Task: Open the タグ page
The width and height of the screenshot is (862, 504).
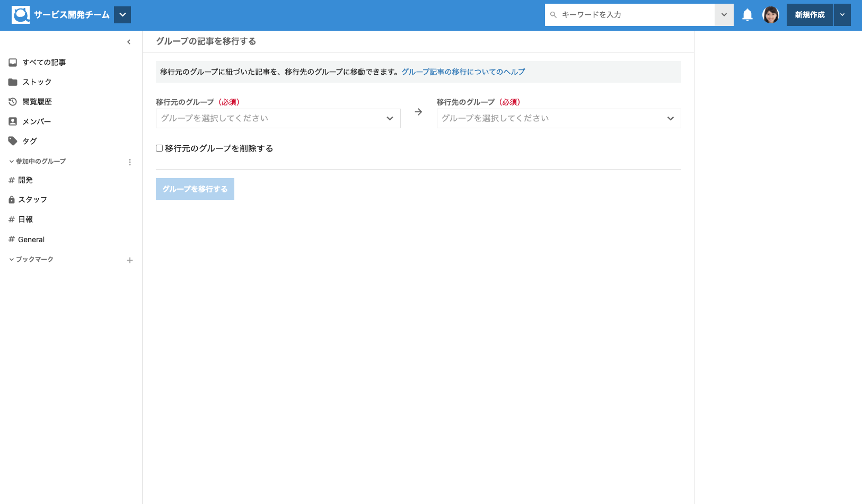Action: (x=30, y=141)
